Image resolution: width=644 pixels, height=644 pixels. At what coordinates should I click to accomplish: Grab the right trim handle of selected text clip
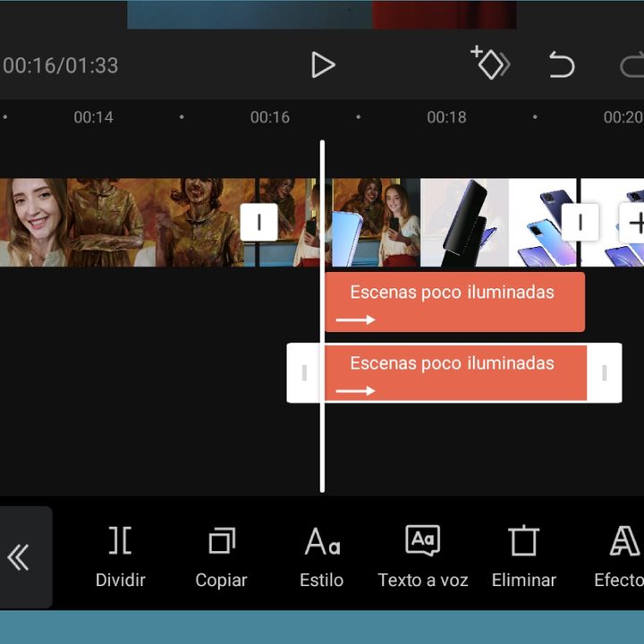pyautogui.click(x=604, y=373)
